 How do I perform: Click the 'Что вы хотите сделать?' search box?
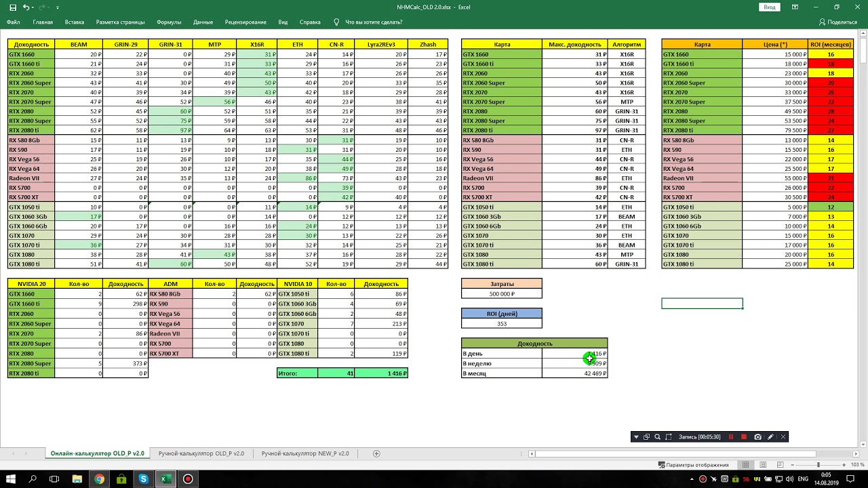tap(373, 22)
